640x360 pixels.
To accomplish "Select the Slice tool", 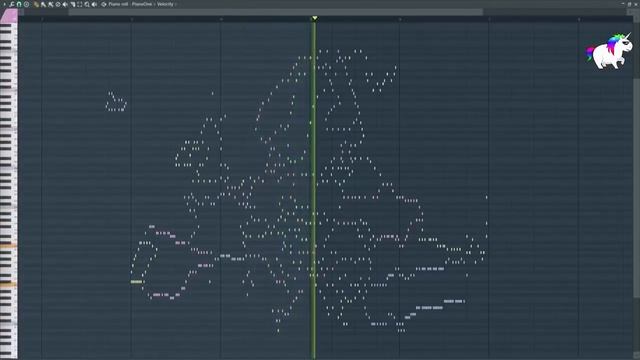I will pyautogui.click(x=73, y=4).
